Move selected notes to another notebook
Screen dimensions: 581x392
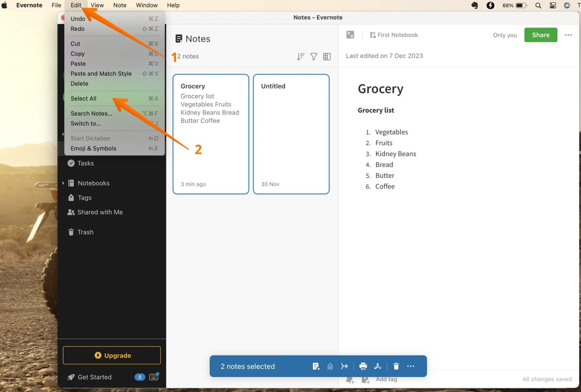click(316, 366)
